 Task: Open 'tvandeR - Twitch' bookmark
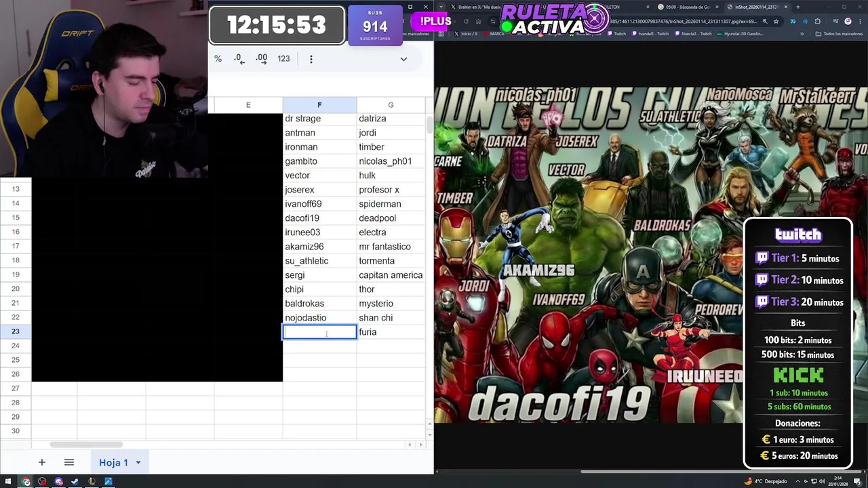pos(650,34)
